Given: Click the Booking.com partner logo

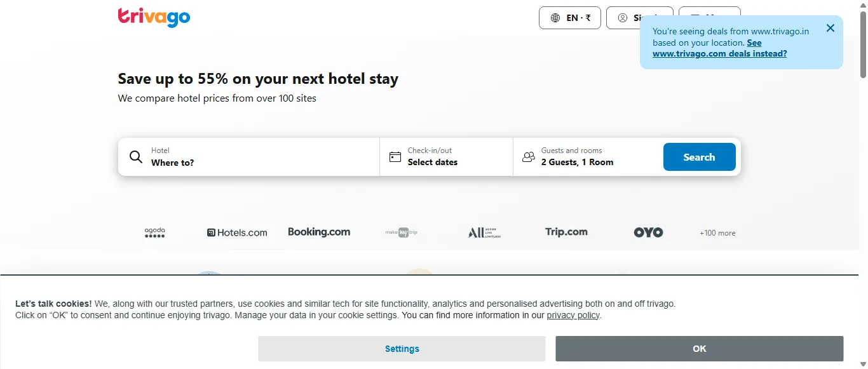Looking at the screenshot, I should [x=319, y=232].
